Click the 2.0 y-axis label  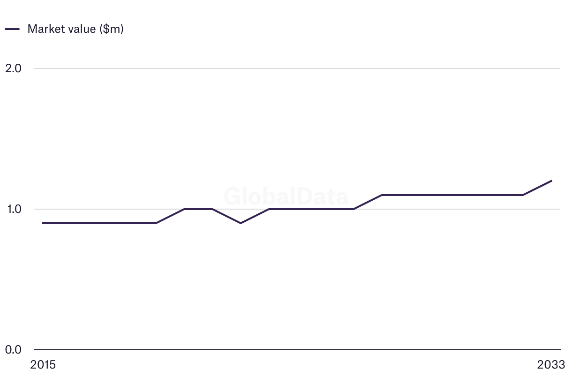pyautogui.click(x=13, y=68)
